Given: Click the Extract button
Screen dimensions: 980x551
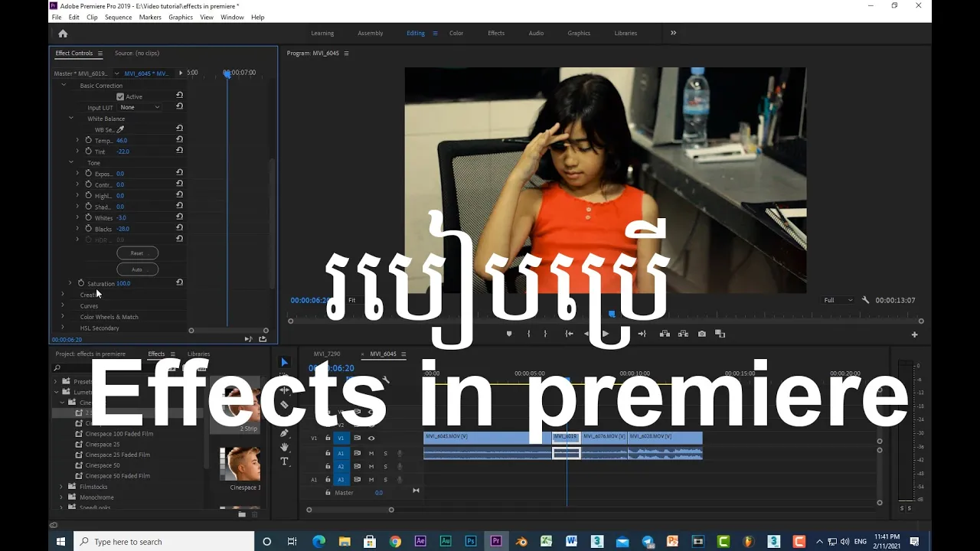Looking at the screenshot, I should 682,334.
